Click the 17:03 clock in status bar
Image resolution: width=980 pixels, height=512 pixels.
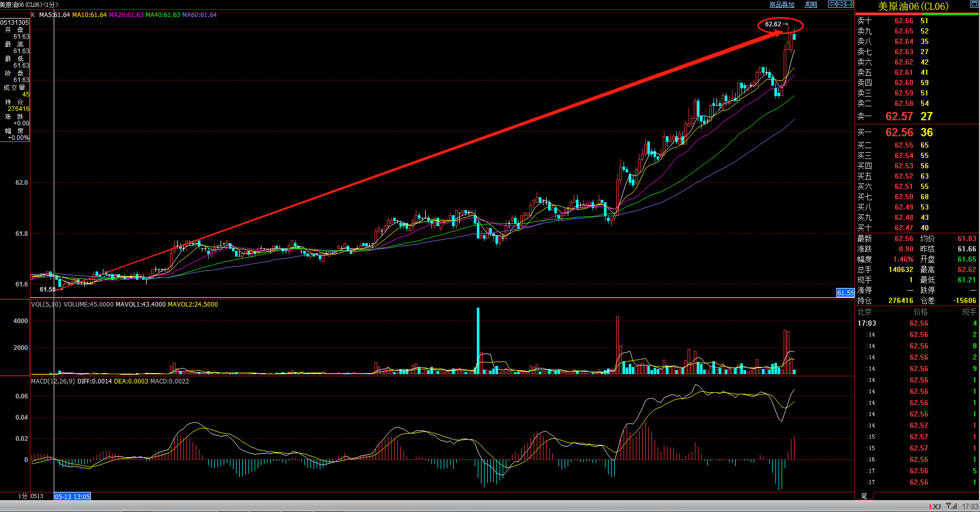tap(970, 506)
